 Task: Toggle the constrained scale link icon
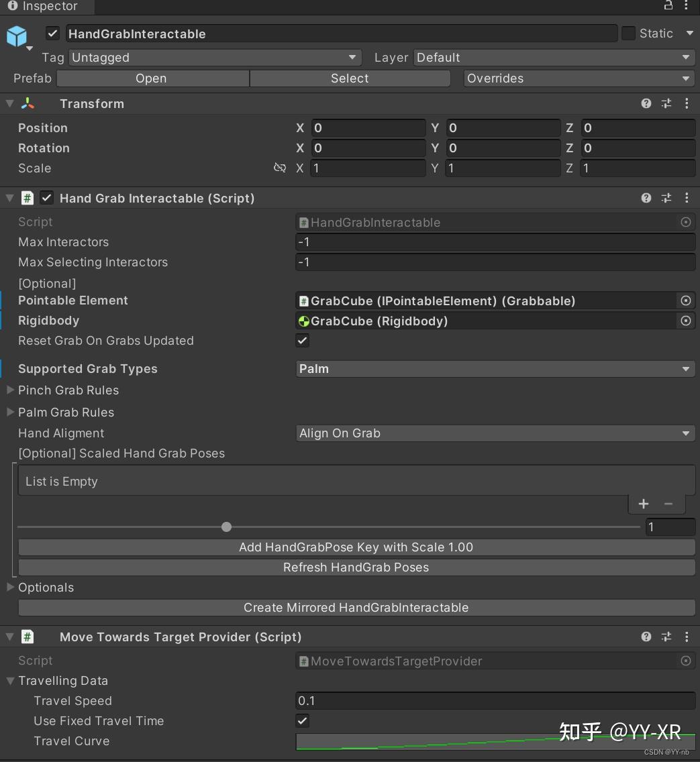(x=280, y=168)
